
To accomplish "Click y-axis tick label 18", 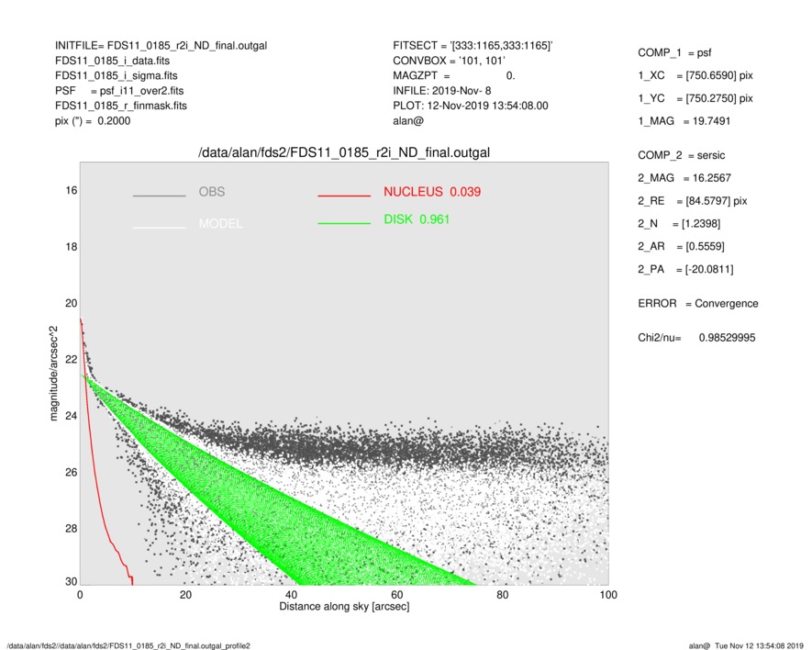I will (x=71, y=247).
